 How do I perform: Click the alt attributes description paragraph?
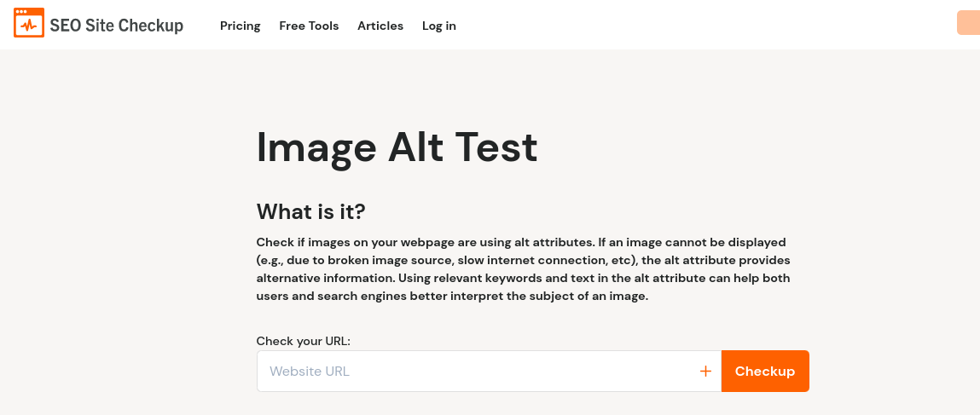524,269
